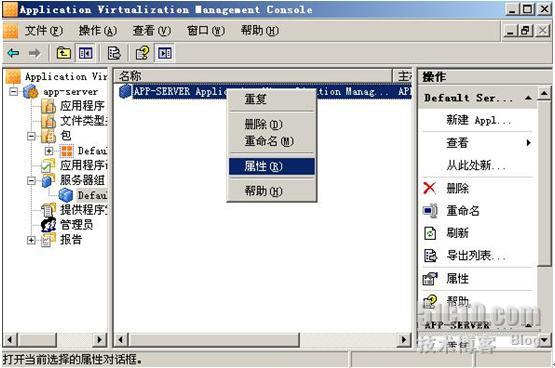Click the 管理员 administrators icon
555x368 pixels.
[48, 225]
